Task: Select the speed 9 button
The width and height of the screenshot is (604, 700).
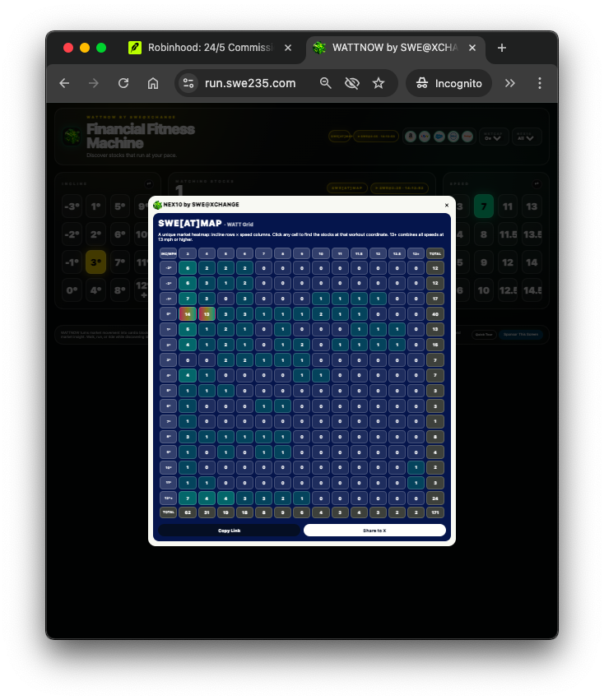Action: click(x=483, y=262)
